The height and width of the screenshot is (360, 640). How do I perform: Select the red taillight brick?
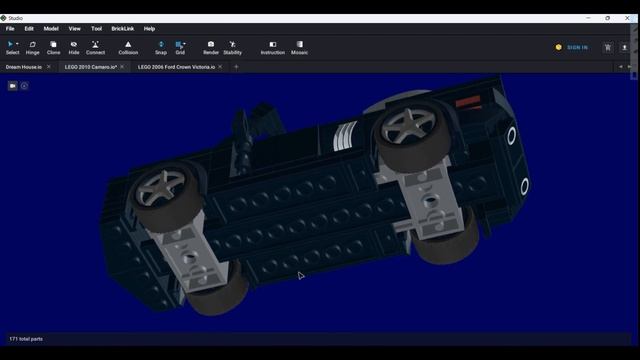click(468, 101)
